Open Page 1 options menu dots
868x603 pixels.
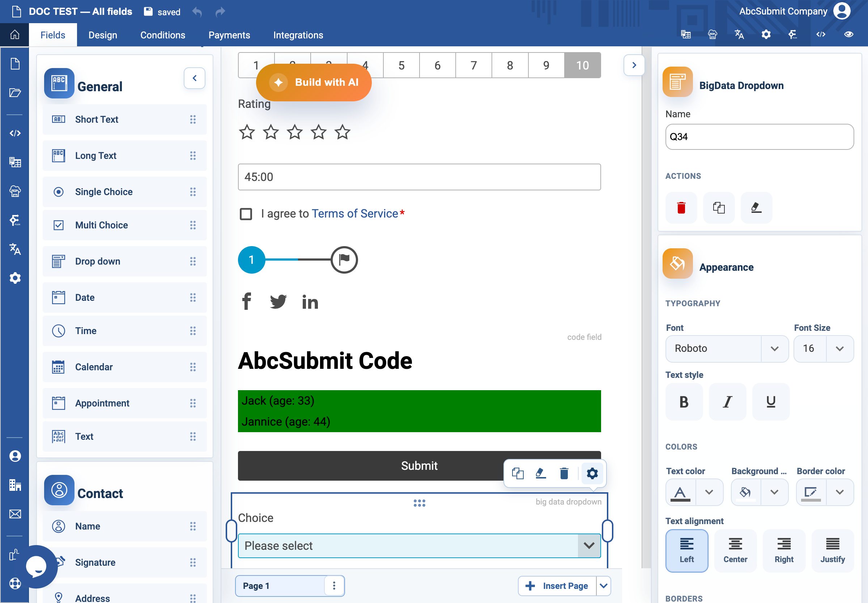click(x=334, y=586)
